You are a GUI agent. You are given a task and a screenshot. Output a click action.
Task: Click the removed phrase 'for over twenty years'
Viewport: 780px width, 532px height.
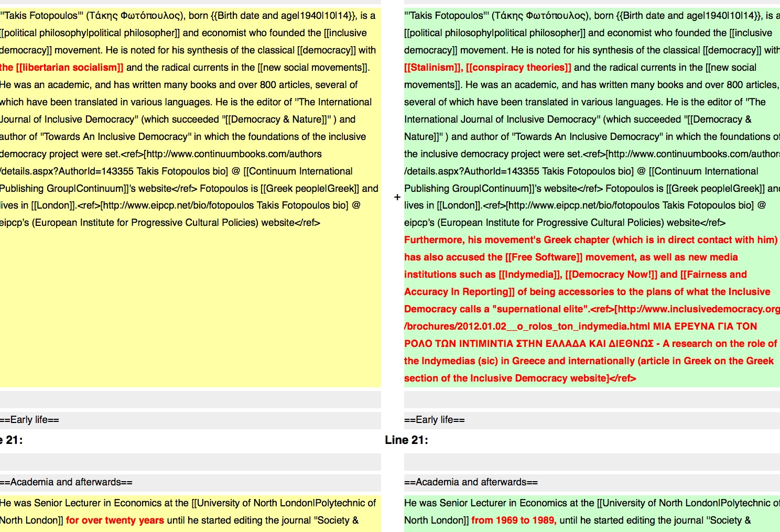[115, 520]
